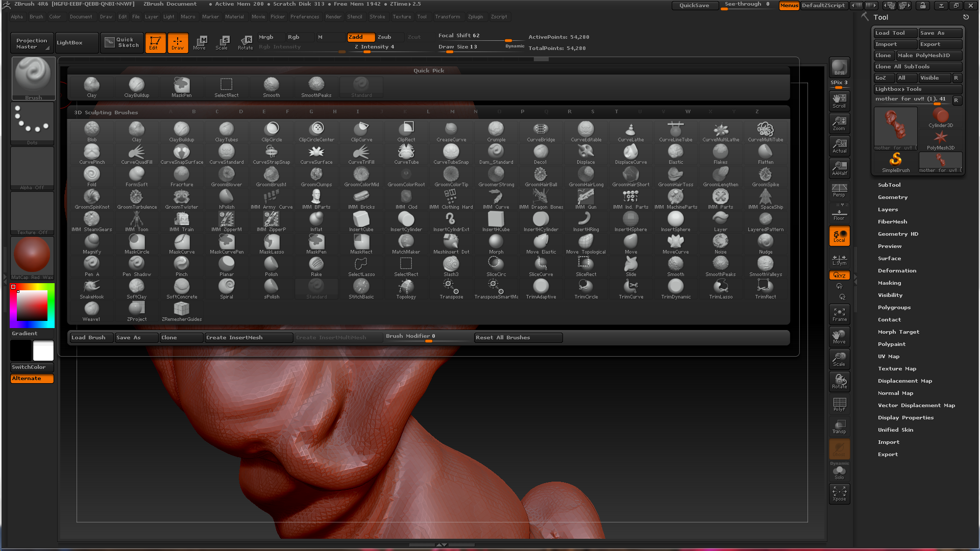Pick a color in the color picker square
The width and height of the screenshot is (980, 551).
click(x=32, y=306)
